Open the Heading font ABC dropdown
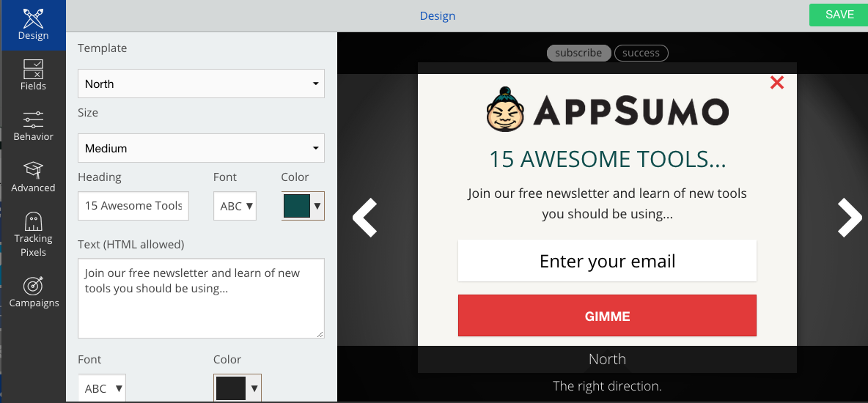 click(235, 206)
